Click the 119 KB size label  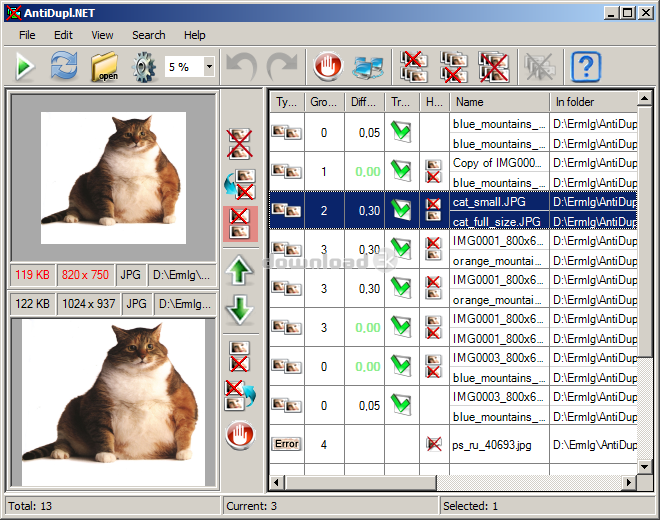pos(32,275)
